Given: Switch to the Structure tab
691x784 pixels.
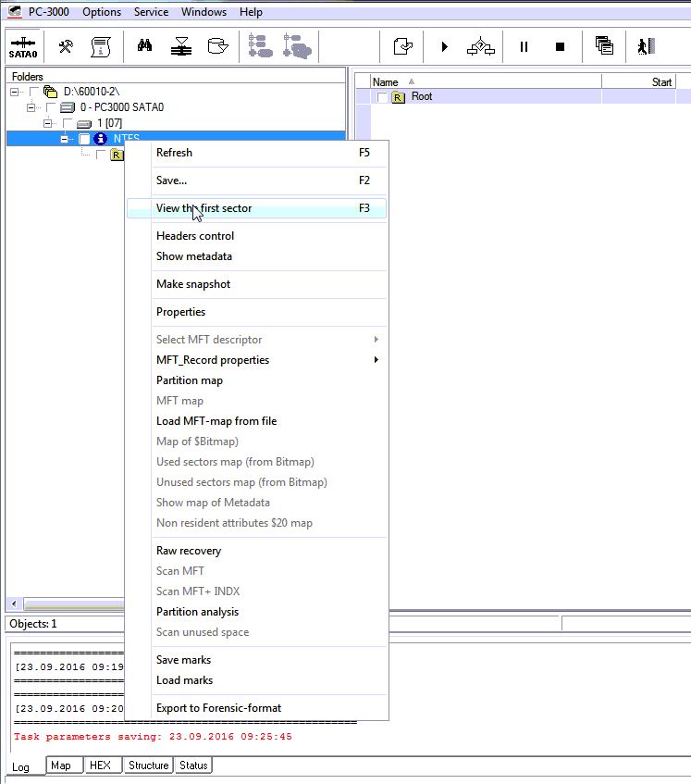Looking at the screenshot, I should pos(148,765).
